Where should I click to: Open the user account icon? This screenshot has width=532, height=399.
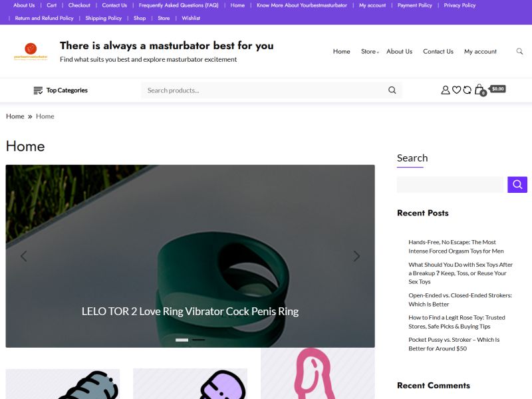click(x=445, y=90)
